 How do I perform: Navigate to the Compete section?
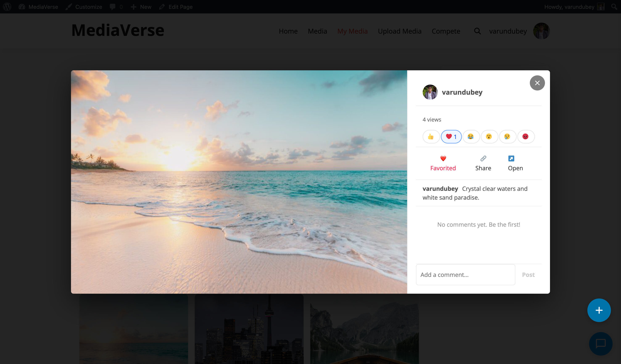click(446, 31)
